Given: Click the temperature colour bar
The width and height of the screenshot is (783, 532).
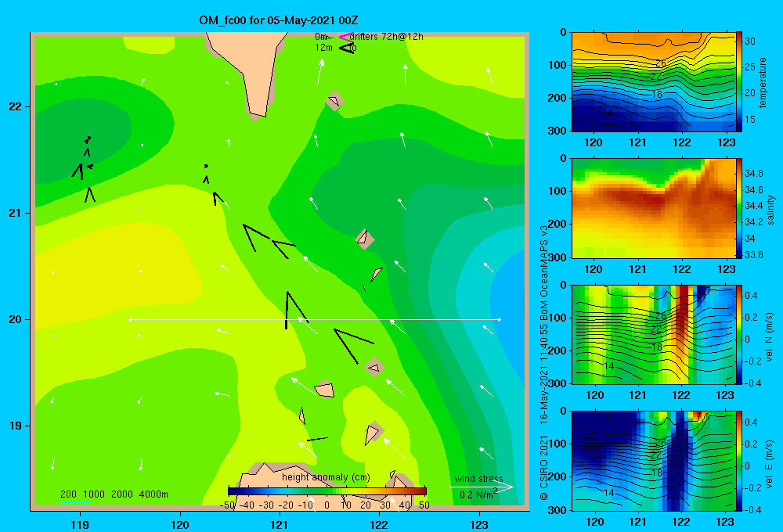Looking at the screenshot, I should tap(739, 82).
